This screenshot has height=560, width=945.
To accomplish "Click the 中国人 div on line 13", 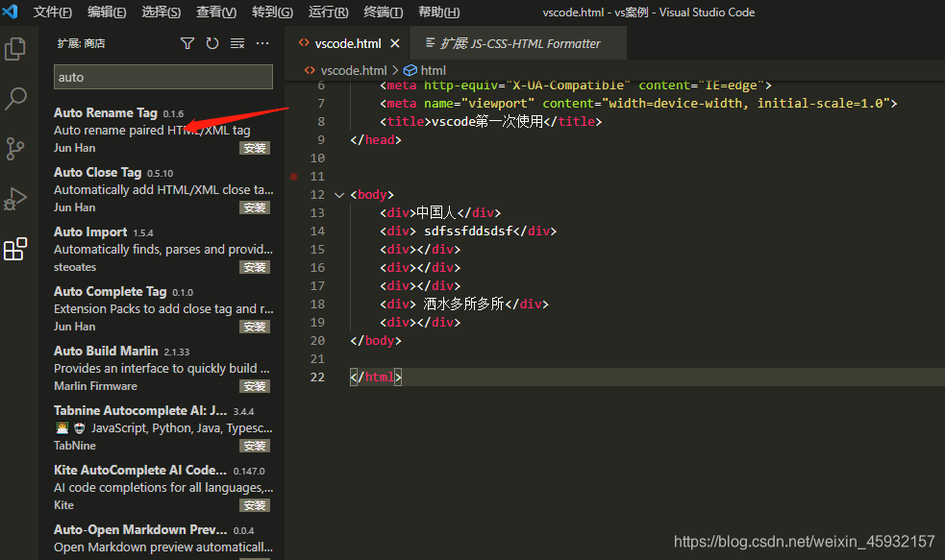I will (440, 213).
